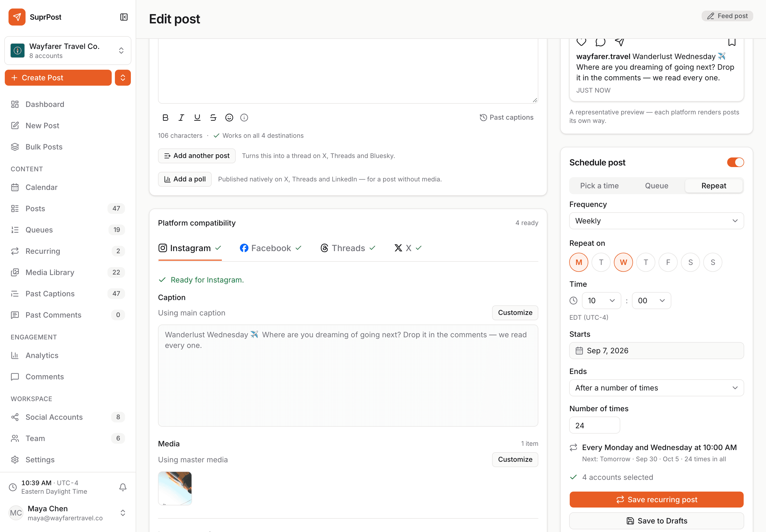Open Dashboard from the sidebar
This screenshot has height=532, width=766.
[x=68, y=104]
